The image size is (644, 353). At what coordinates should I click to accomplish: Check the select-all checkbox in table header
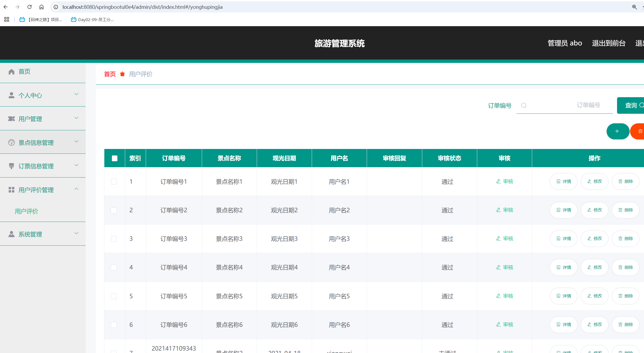(114, 158)
